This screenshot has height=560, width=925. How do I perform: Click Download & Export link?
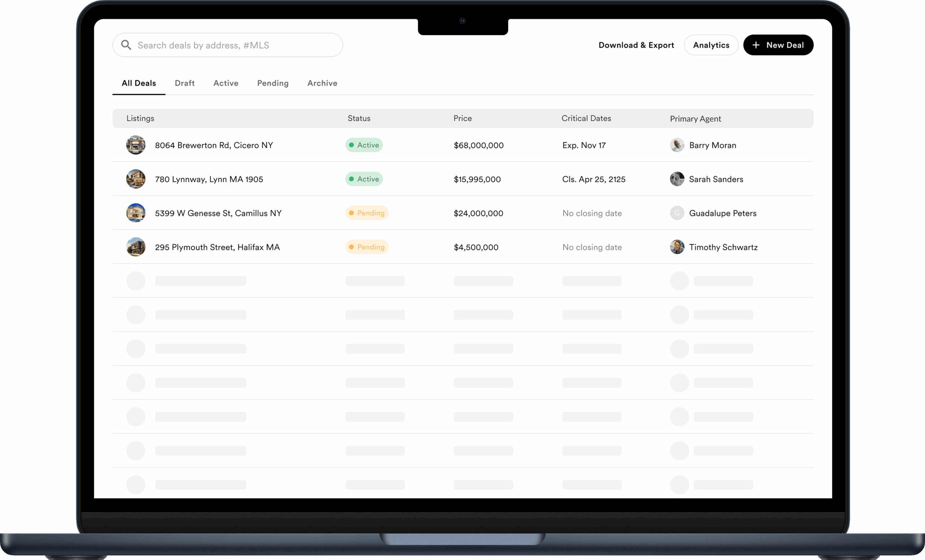(636, 45)
